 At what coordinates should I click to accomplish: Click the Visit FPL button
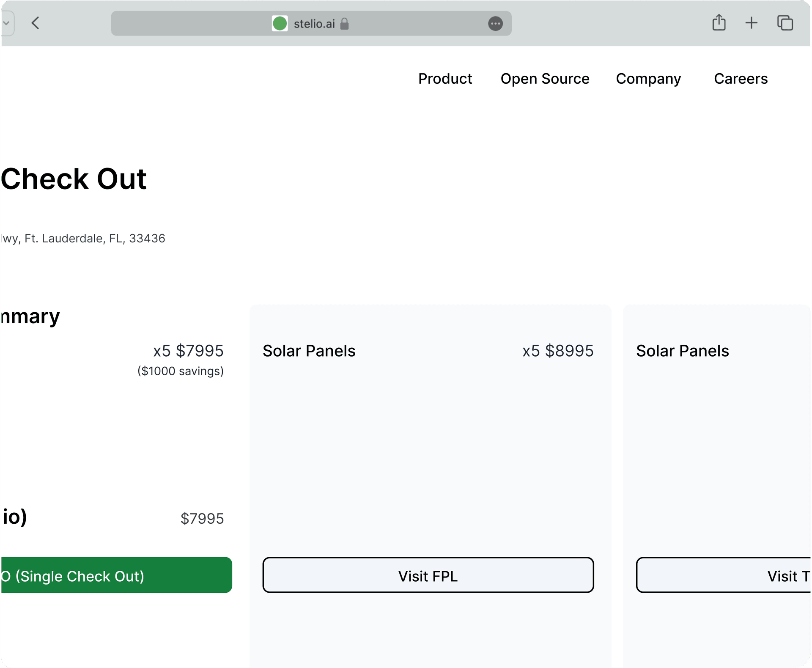pyautogui.click(x=428, y=575)
